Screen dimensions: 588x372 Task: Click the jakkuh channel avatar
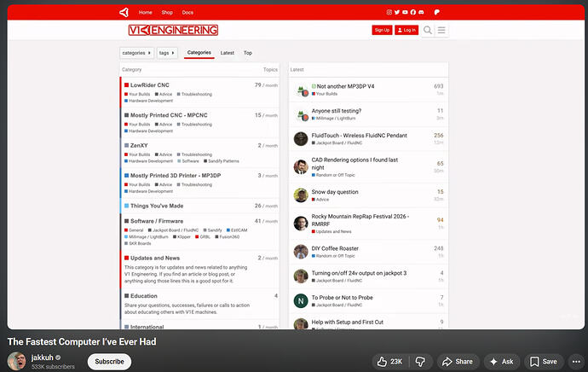click(17, 361)
